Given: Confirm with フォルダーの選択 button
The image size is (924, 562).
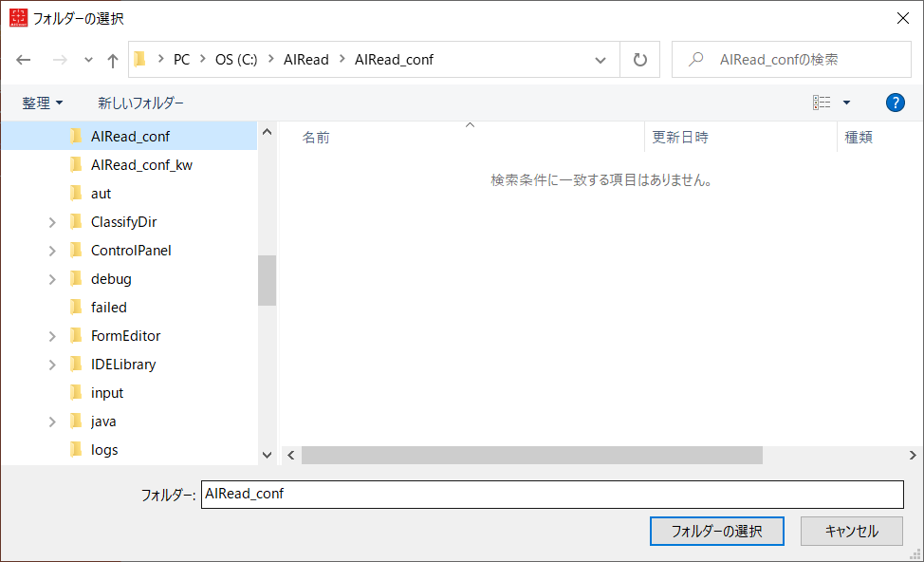Looking at the screenshot, I should click(716, 532).
